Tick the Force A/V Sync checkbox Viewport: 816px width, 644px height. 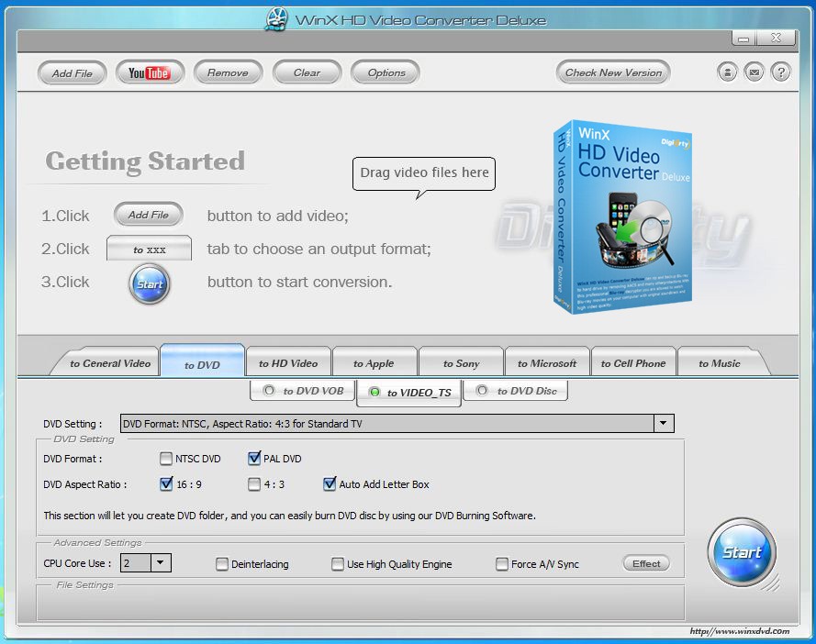click(502, 564)
